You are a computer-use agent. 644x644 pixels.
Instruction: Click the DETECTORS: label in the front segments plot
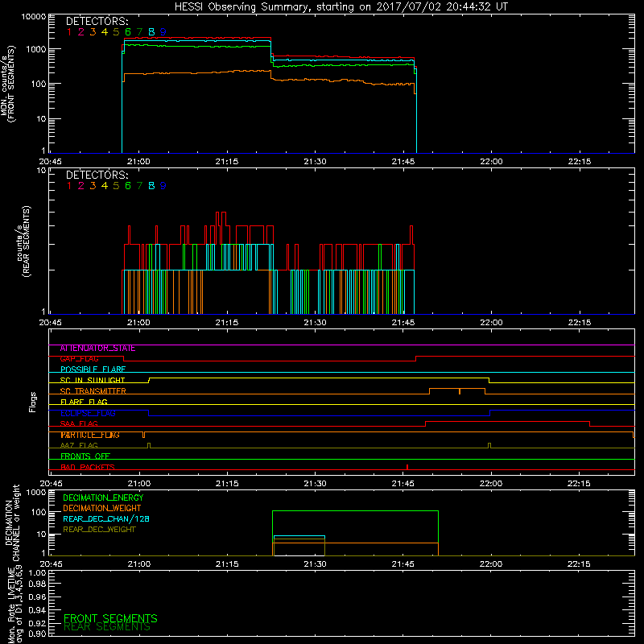[x=97, y=21]
